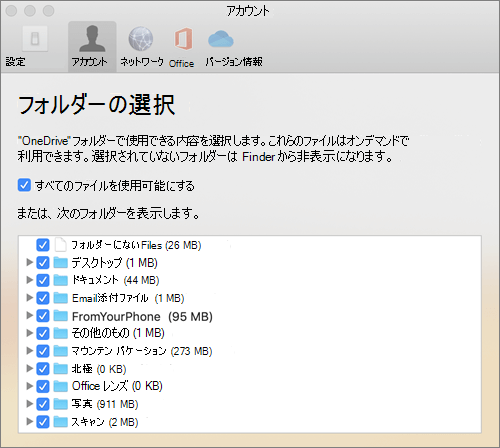The width and height of the screenshot is (500, 448).
Task: Uncheck the ドキュメント folder checkbox
Action: [43, 280]
